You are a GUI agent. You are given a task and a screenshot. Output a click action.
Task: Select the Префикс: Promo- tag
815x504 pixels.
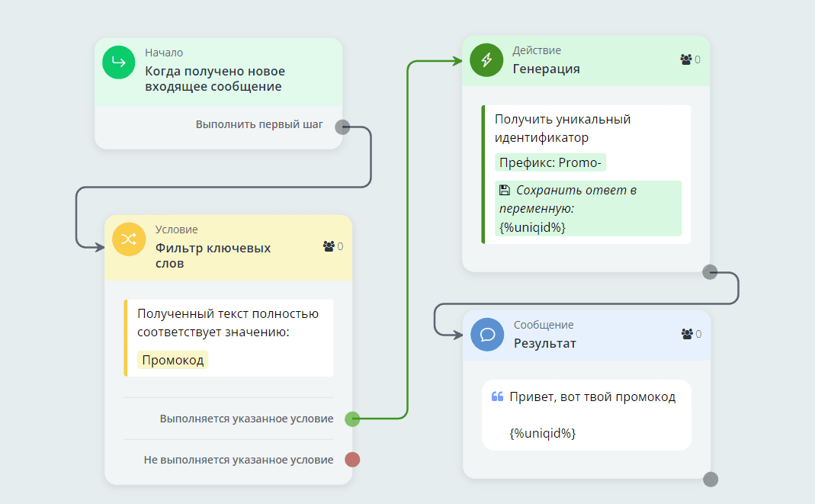click(x=550, y=162)
